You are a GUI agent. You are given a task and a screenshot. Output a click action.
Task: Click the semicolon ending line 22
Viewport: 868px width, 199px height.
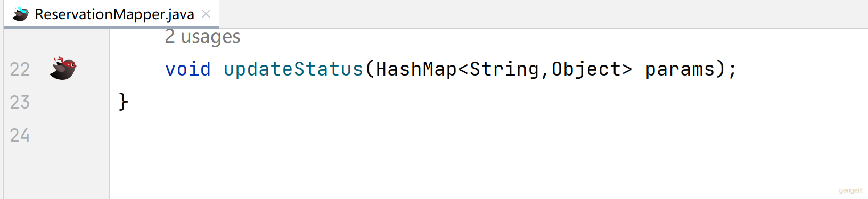click(733, 70)
